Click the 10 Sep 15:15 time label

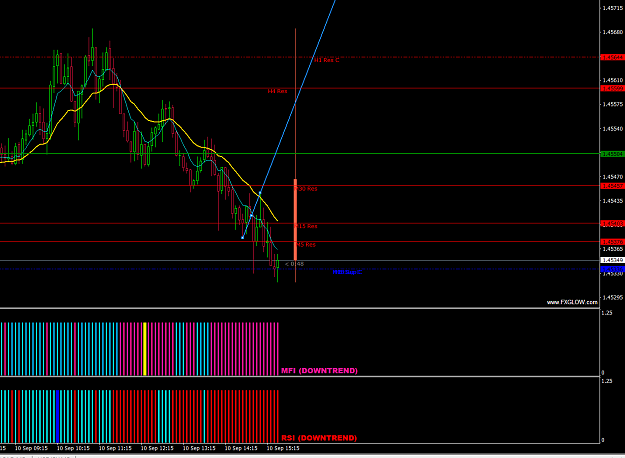coord(283,448)
